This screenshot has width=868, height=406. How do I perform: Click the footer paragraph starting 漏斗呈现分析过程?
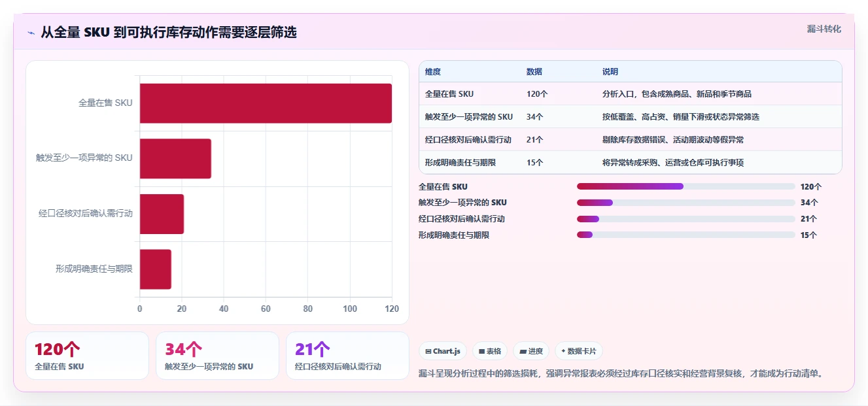coord(621,374)
